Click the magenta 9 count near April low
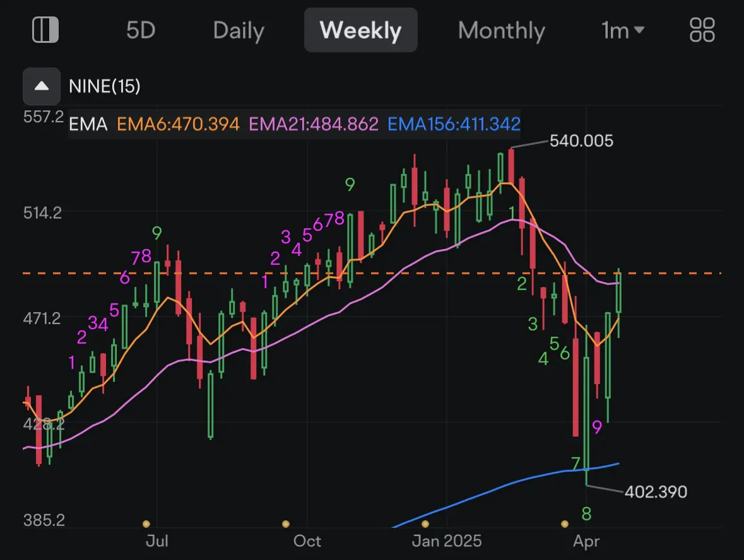 coord(597,427)
